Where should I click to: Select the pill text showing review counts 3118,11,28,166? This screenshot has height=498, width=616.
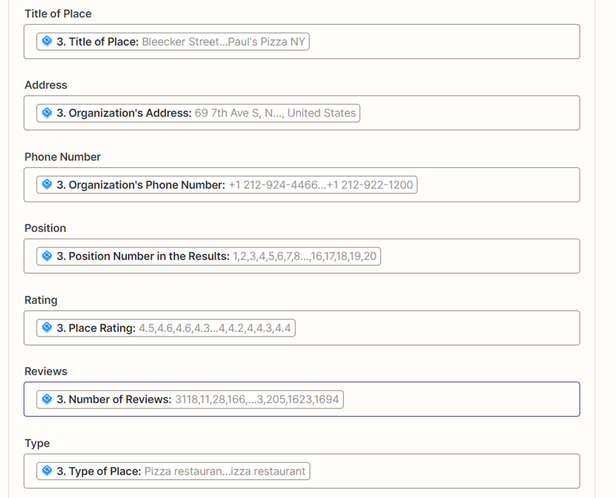tap(257, 400)
